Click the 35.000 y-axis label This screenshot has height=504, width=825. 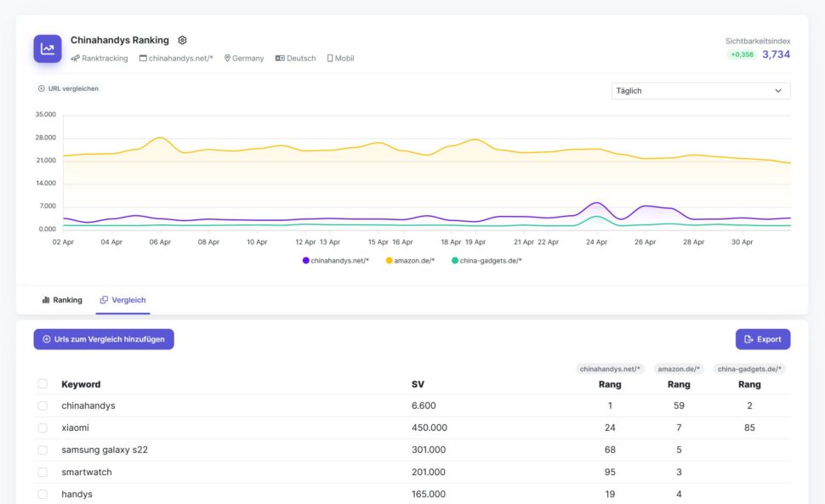(45, 114)
